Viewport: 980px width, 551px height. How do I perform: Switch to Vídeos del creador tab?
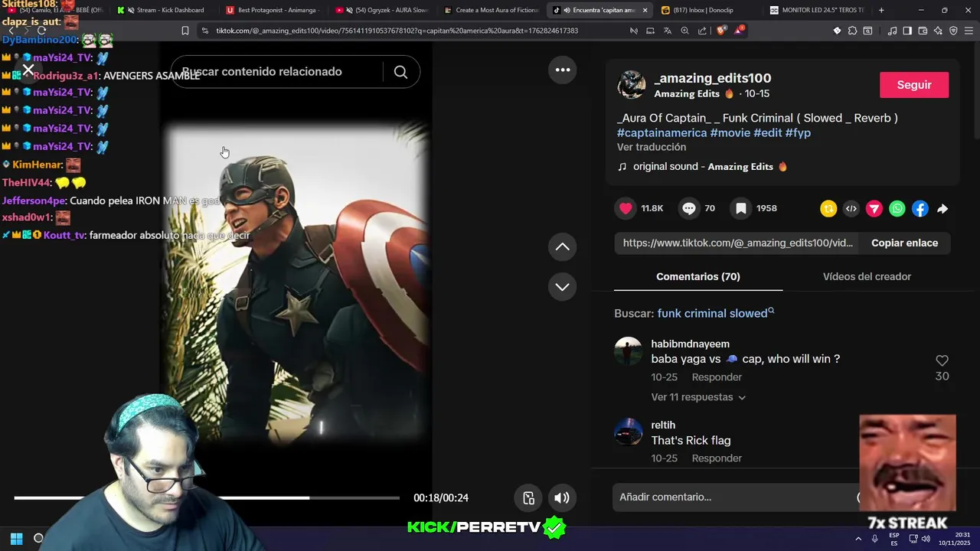point(867,276)
